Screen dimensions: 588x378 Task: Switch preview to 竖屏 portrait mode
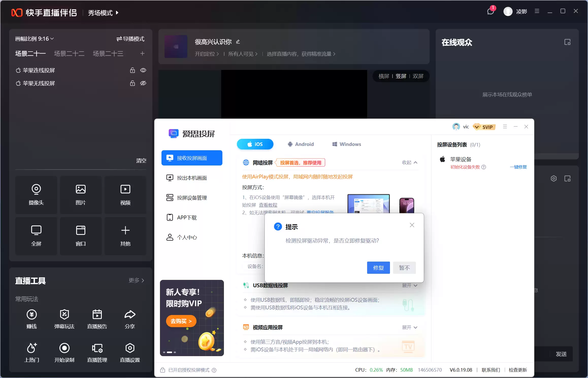pyautogui.click(x=401, y=76)
